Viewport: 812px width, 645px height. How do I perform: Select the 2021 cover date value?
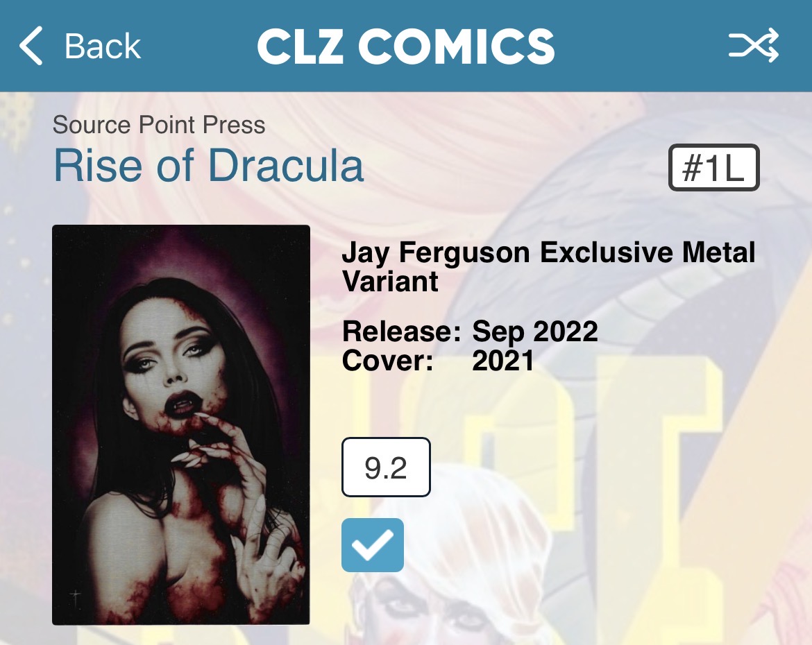(x=503, y=361)
